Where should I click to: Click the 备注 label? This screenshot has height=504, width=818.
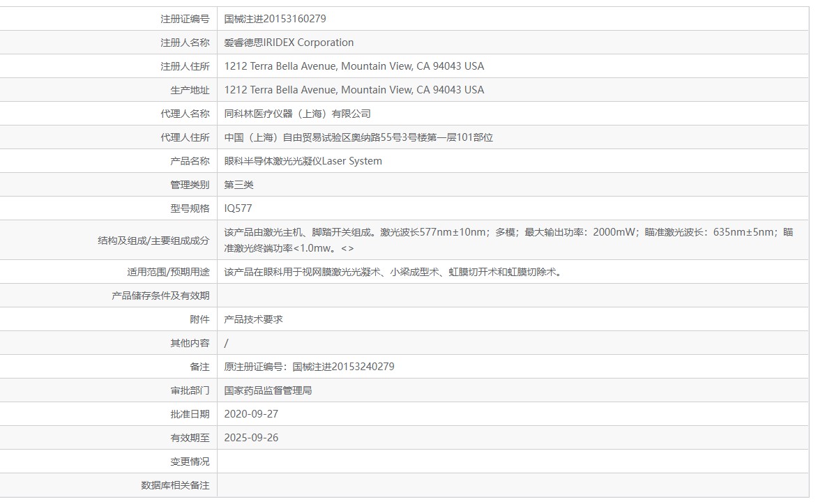(x=200, y=367)
